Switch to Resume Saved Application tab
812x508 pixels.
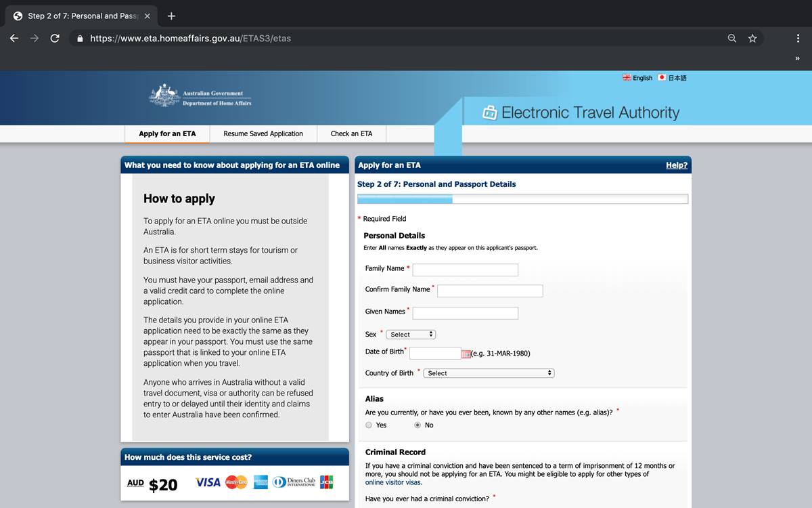click(263, 133)
